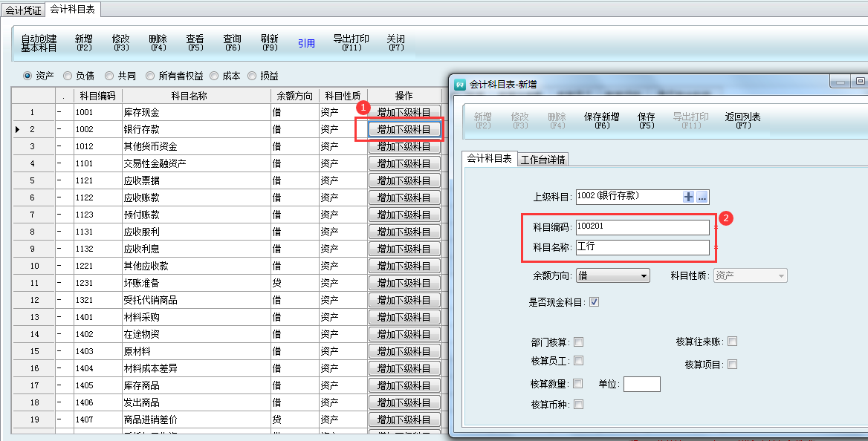Click the blue plus icon beside 上级科目
The width and height of the screenshot is (868, 441).
[x=688, y=197]
